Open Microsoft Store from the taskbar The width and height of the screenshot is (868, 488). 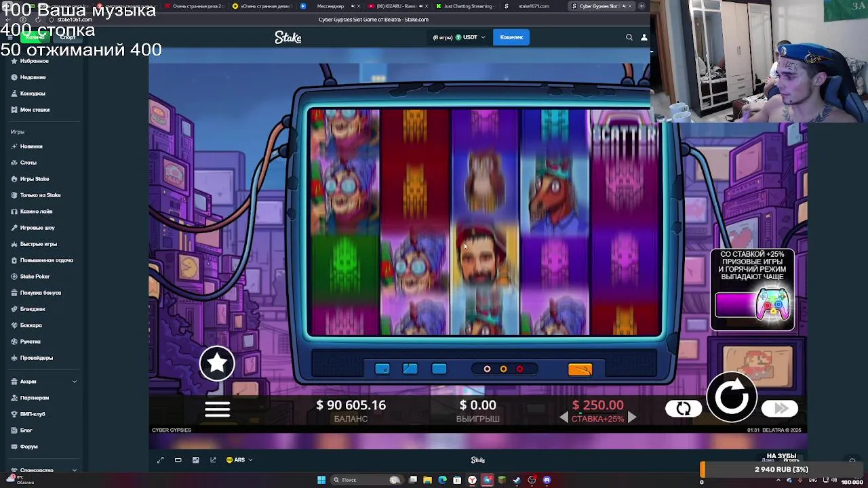point(457,480)
